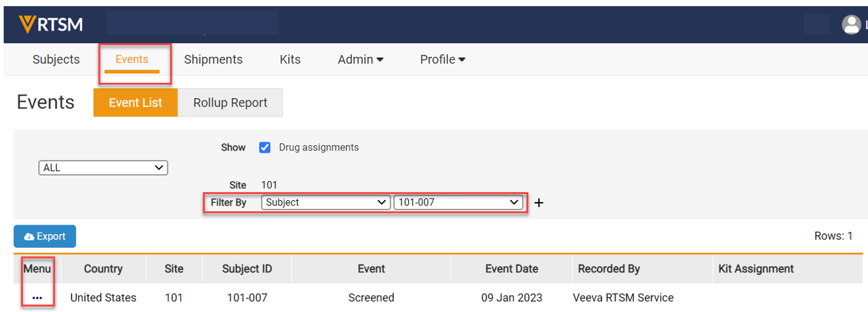Select the Events navigation tab
The height and width of the screenshot is (312, 868).
pyautogui.click(x=132, y=60)
